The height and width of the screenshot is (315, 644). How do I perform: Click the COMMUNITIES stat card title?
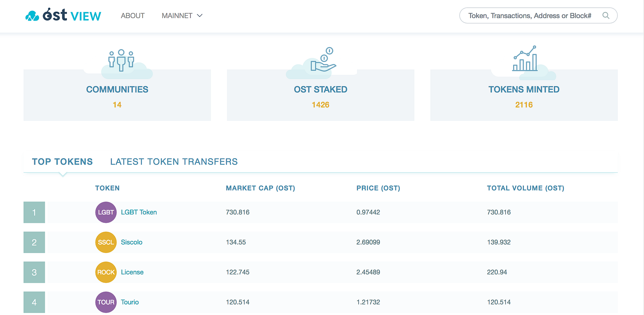click(117, 89)
